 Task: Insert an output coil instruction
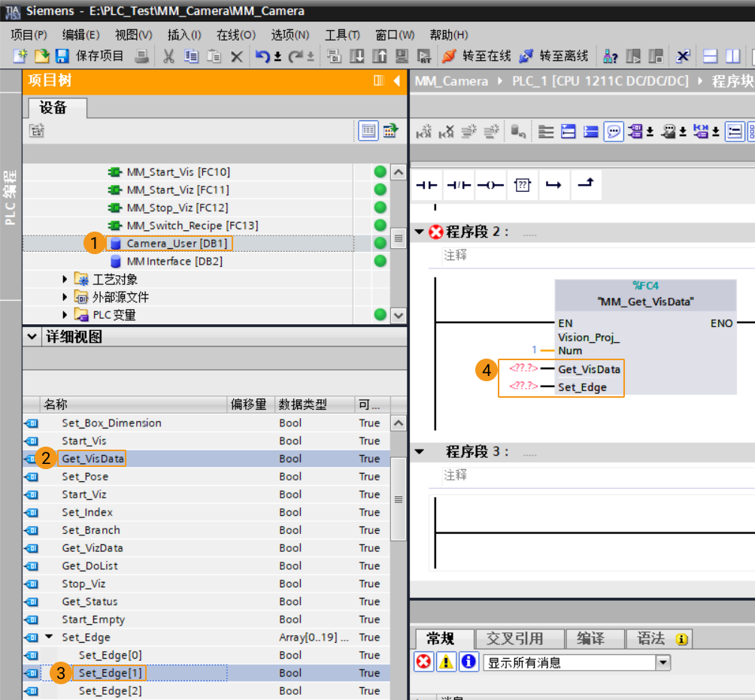point(490,185)
